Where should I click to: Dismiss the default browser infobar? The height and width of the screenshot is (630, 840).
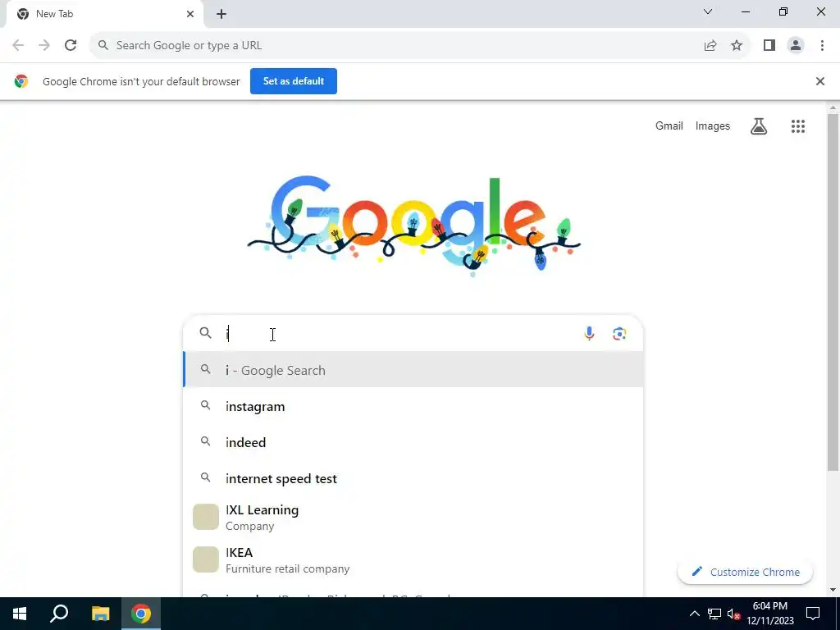pos(819,81)
